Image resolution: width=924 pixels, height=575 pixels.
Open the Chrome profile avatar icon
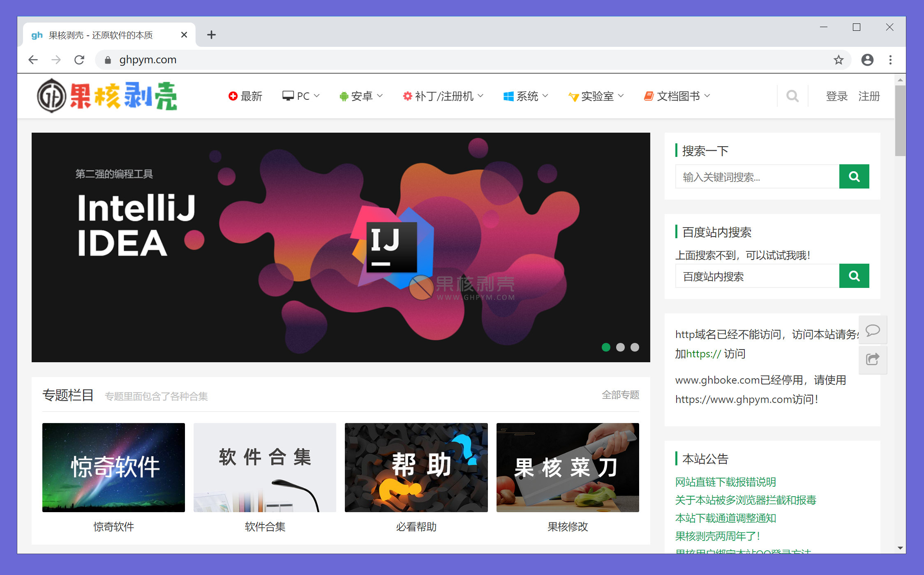pyautogui.click(x=867, y=60)
